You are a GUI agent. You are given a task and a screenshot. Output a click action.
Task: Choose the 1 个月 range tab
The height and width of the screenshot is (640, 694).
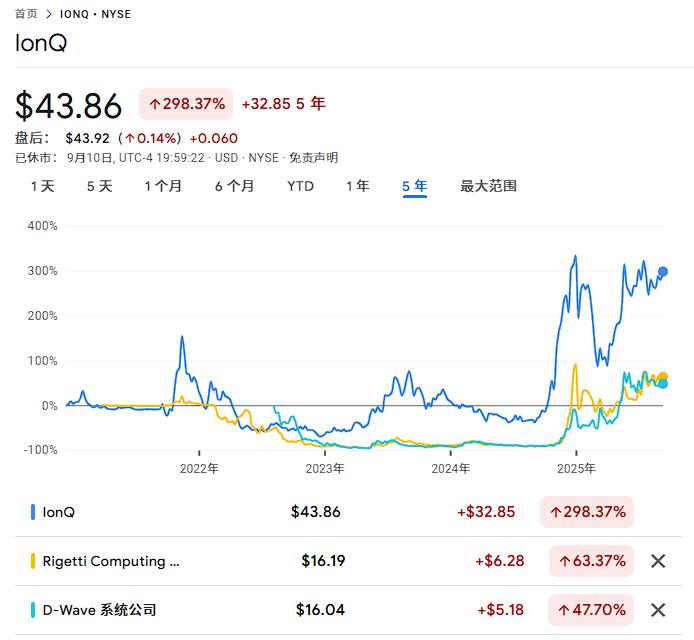163,186
